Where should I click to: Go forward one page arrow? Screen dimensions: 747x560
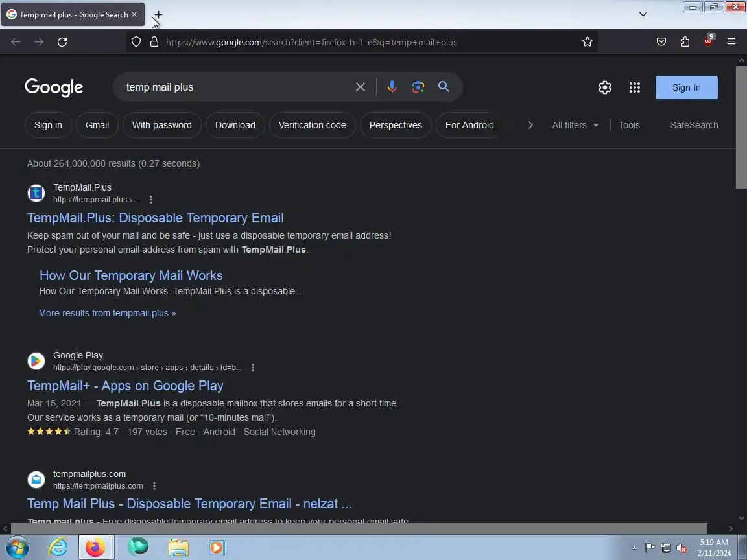click(x=39, y=42)
